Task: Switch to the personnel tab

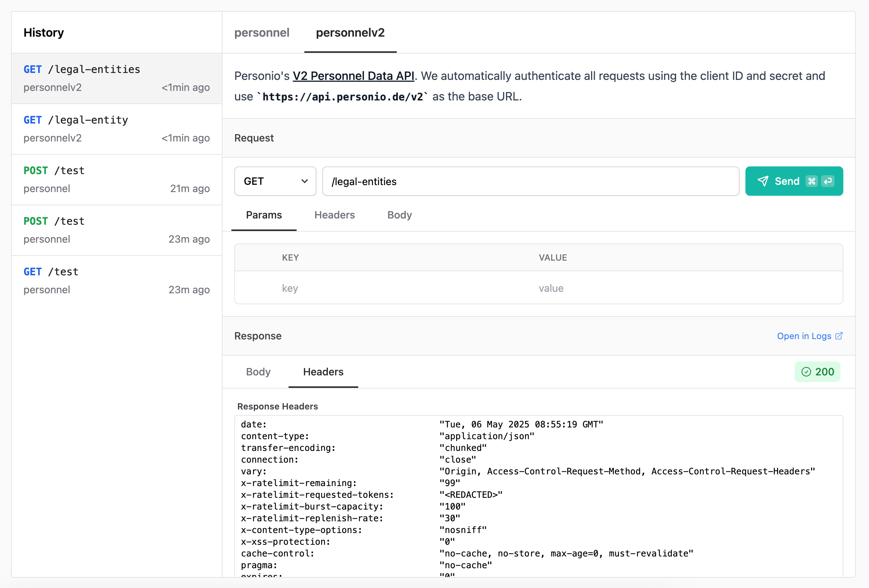Action: (x=262, y=33)
